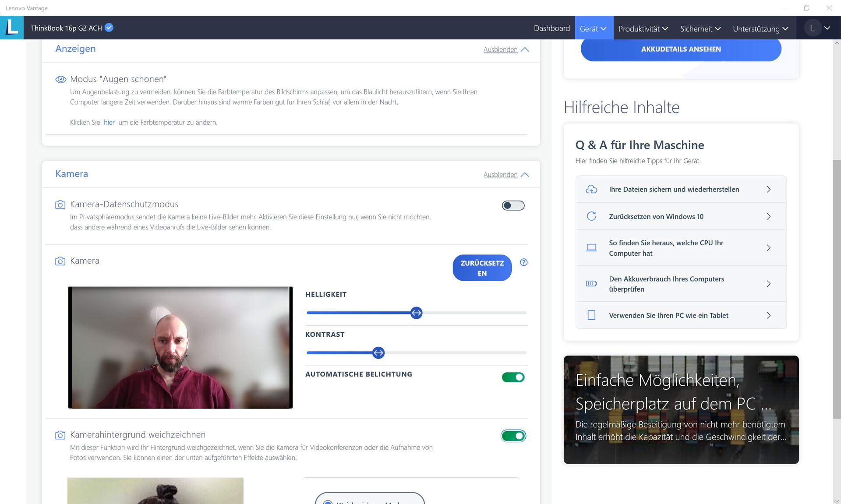This screenshot has width=841, height=504.
Task: Click the Helligkeit slider handle
Action: tap(416, 313)
